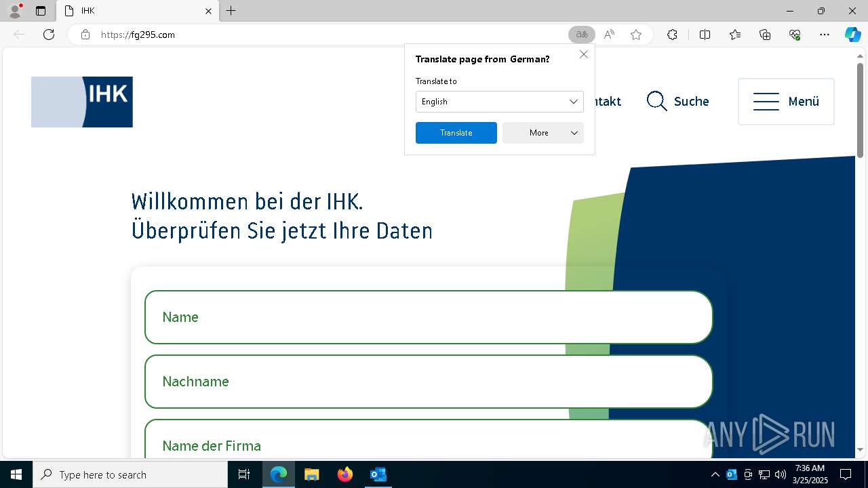Click the Name input field
The width and height of the screenshot is (868, 488).
tap(429, 317)
